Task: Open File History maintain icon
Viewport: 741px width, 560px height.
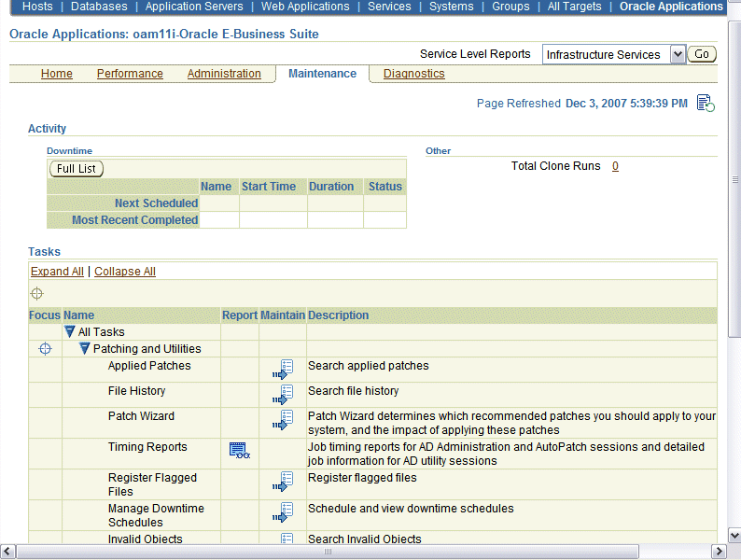Action: tap(283, 395)
